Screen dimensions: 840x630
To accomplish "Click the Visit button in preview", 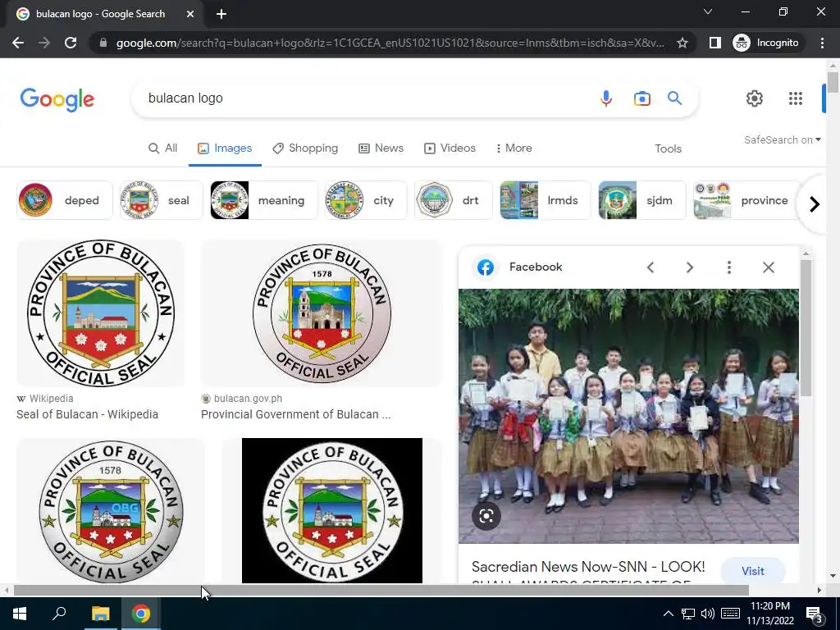I will pos(753,571).
